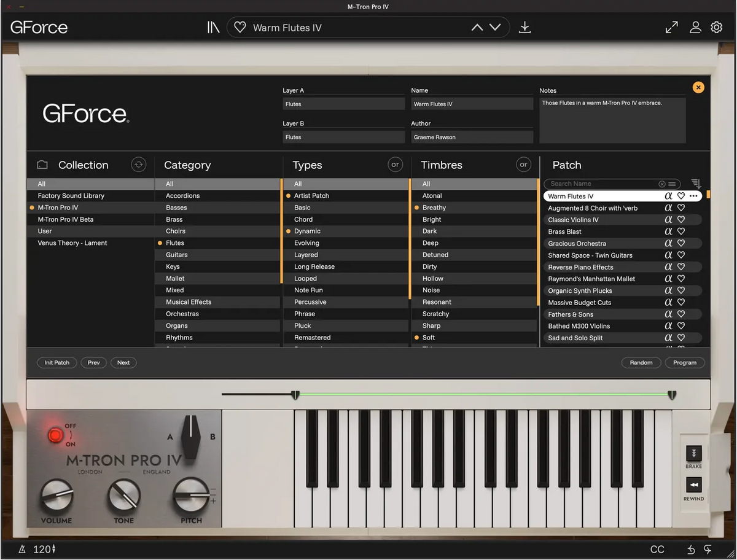Click the Next button
The image size is (737, 560).
pos(123,363)
